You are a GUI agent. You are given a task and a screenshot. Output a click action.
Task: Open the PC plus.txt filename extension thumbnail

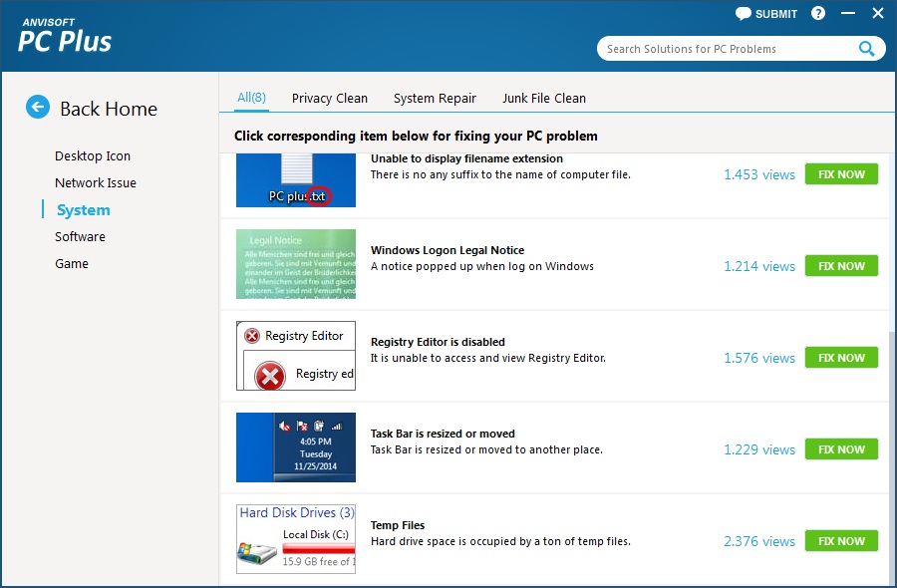click(296, 180)
